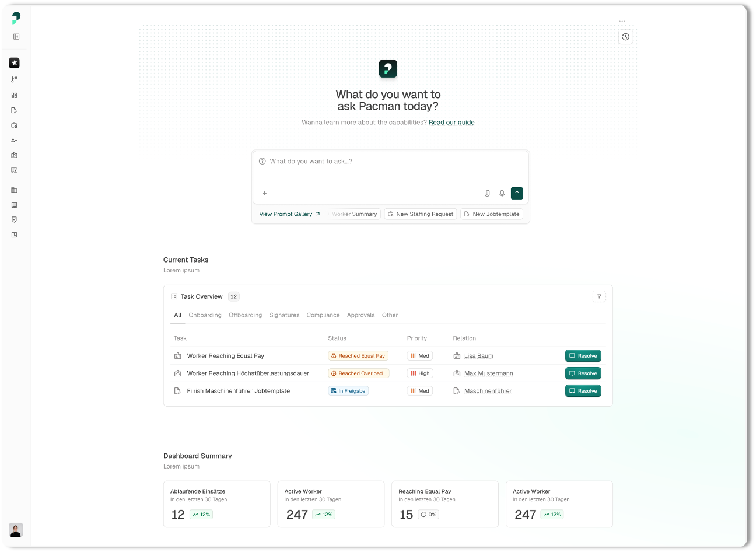
Task: Open the "Read our guide" link
Action: [x=452, y=123]
